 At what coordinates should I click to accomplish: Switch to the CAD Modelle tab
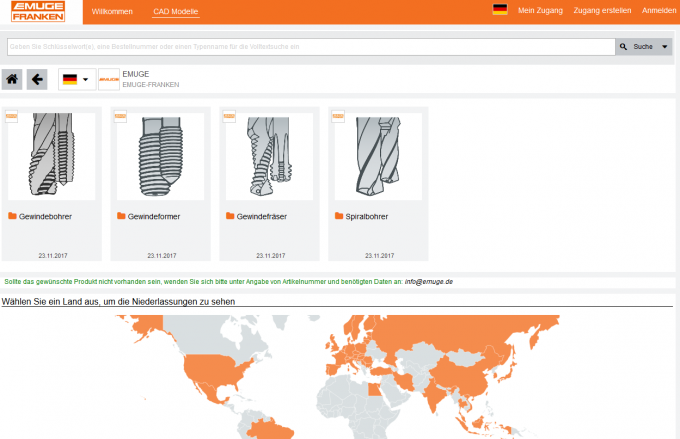(175, 11)
